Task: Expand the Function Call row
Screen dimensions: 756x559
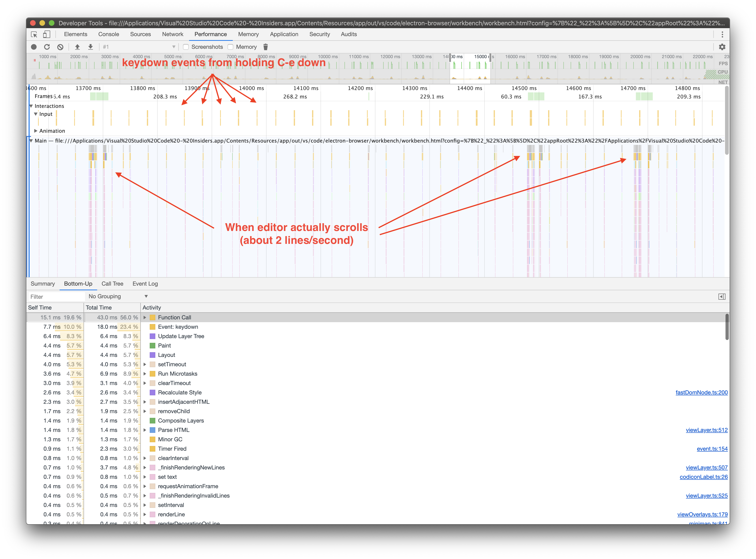Action: click(x=145, y=317)
